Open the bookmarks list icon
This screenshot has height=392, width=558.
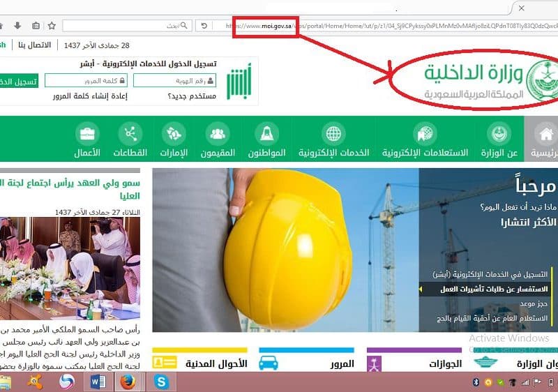36,26
